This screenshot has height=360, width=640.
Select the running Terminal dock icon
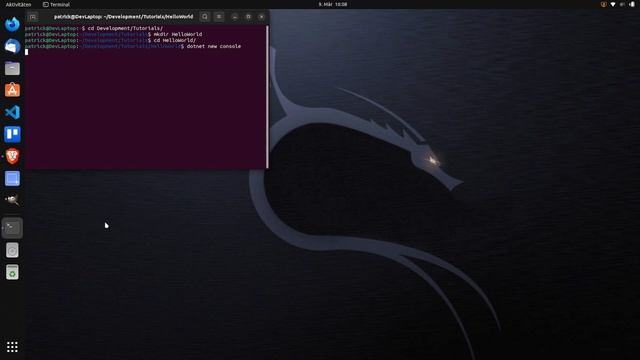pos(12,228)
